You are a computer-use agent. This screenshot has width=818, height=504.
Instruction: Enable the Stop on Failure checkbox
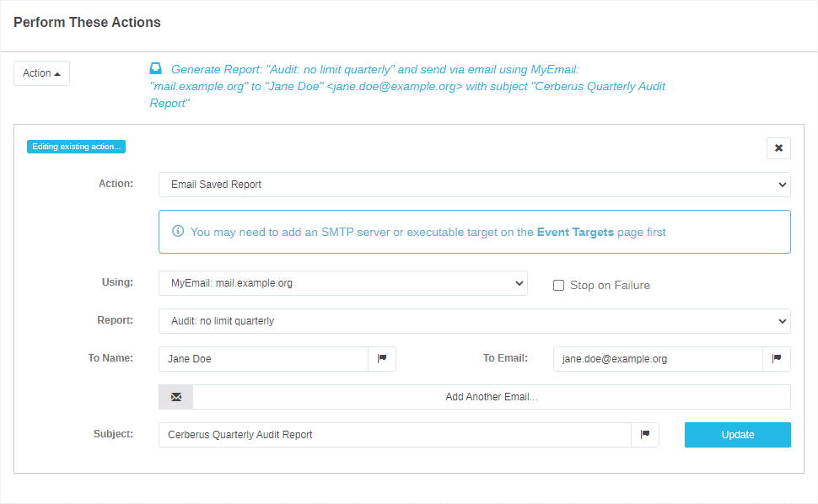pyautogui.click(x=558, y=285)
